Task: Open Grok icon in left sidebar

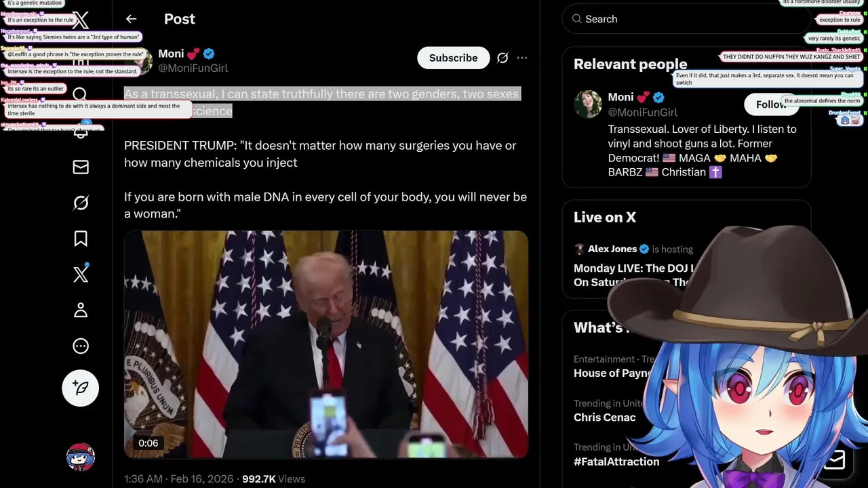Action: 81,203
